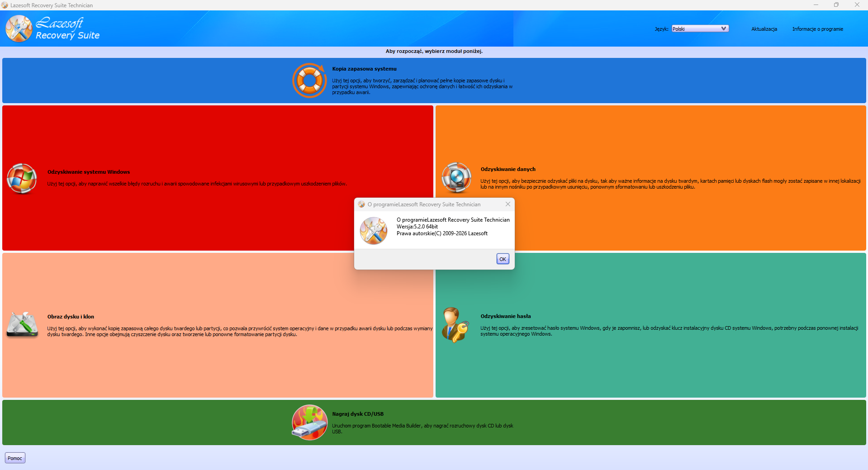This screenshot has height=470, width=868.
Task: Open Informacje o programie link
Action: coord(818,29)
